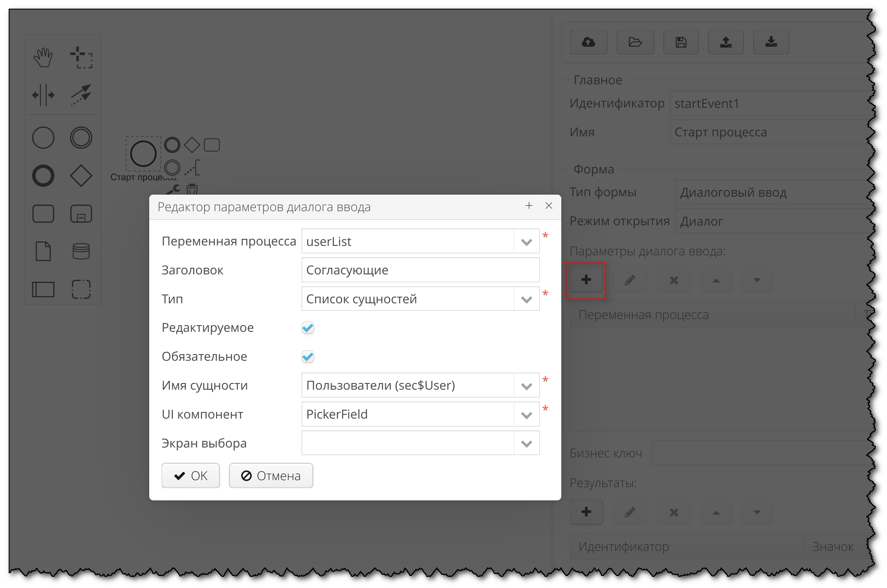Screen dimensions: 887x588
Task: Open the Экран выбора dropdown
Action: coord(526,443)
